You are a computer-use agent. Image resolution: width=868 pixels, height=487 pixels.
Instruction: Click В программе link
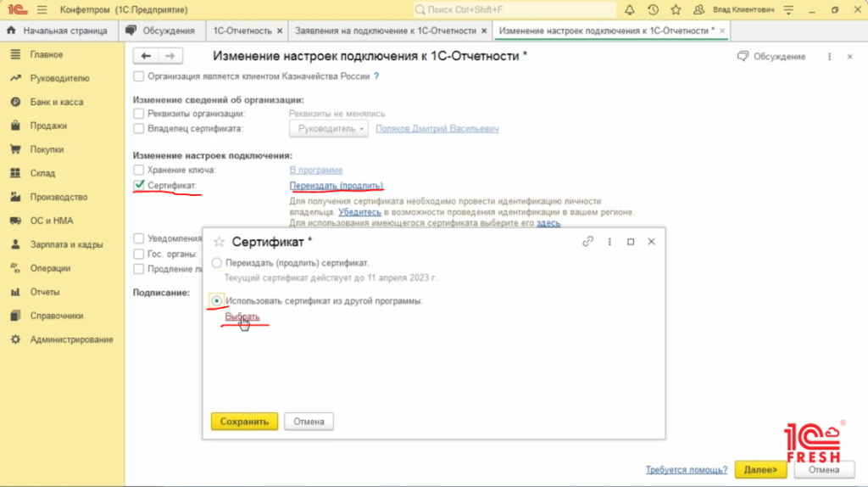316,170
